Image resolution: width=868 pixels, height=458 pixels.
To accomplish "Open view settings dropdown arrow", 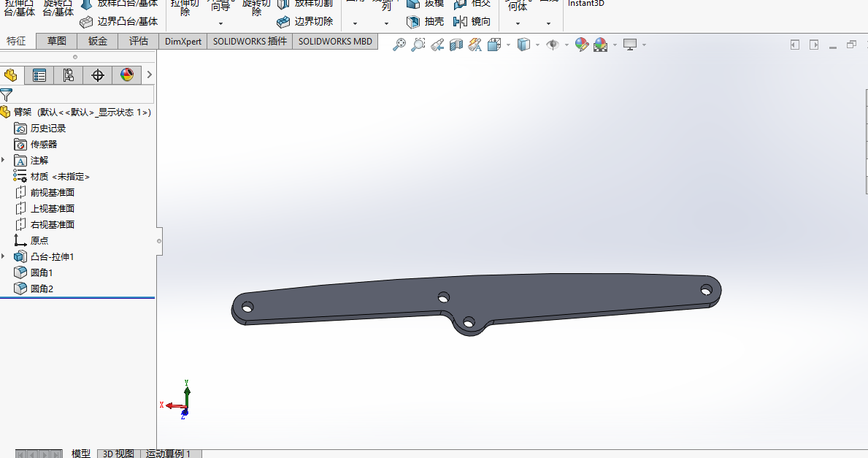I will 645,45.
